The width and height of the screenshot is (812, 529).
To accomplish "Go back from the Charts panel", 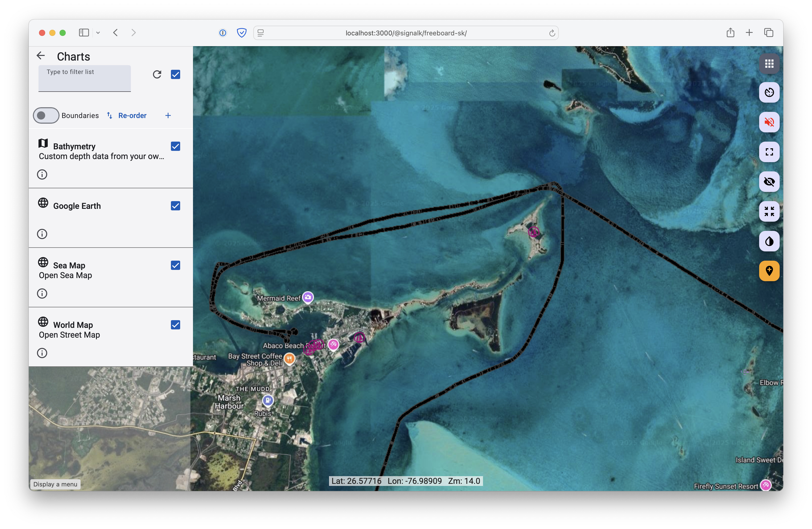I will (x=41, y=56).
